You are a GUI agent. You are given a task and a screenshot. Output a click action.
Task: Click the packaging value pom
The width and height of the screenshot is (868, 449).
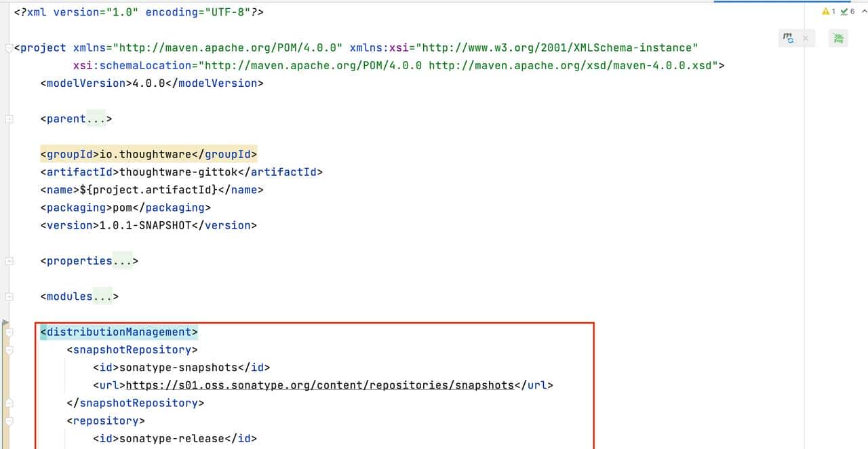(x=123, y=208)
